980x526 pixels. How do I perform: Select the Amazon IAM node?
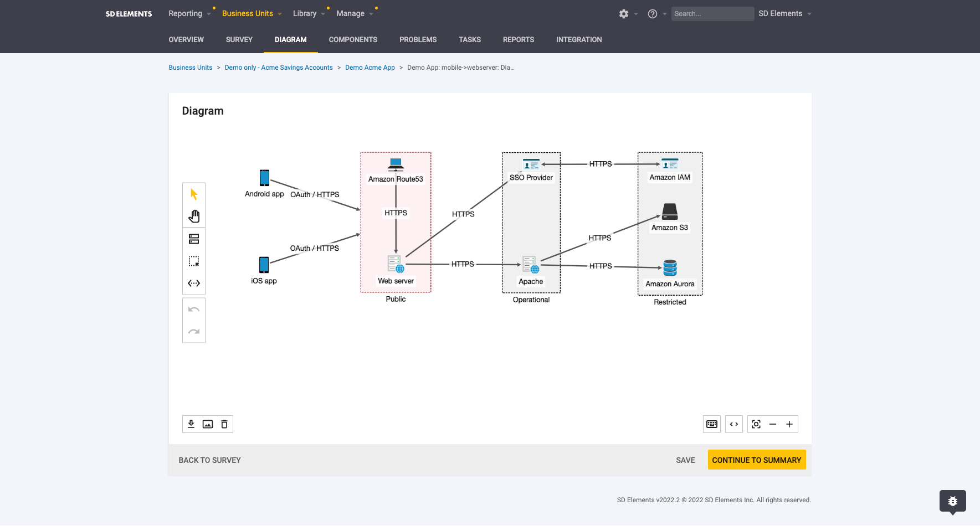pyautogui.click(x=670, y=164)
